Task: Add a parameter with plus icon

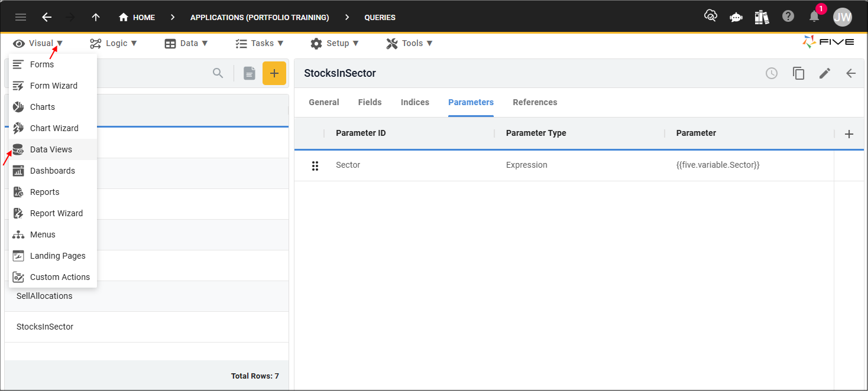Action: 849,134
